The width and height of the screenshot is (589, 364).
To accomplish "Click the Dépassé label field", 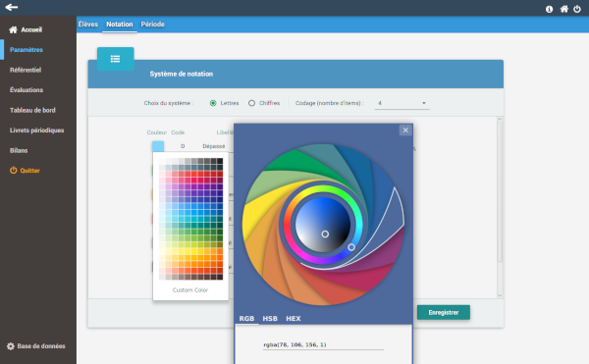I will coord(214,146).
